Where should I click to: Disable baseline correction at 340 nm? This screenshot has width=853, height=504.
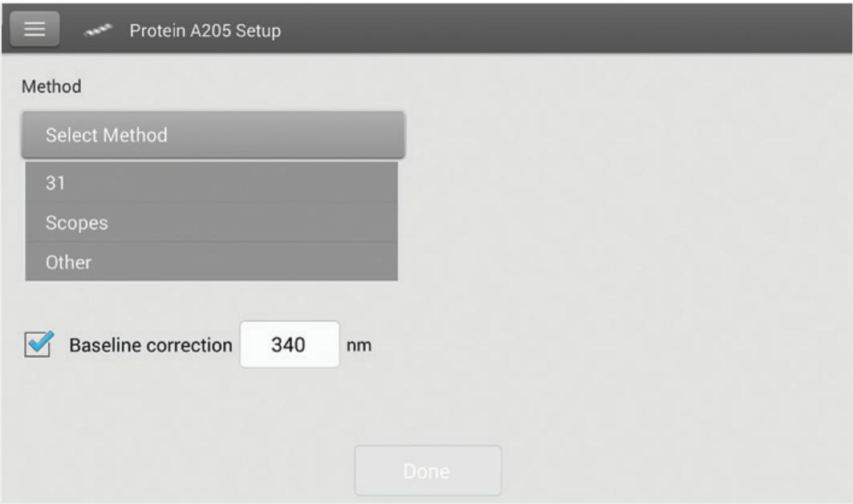click(39, 344)
